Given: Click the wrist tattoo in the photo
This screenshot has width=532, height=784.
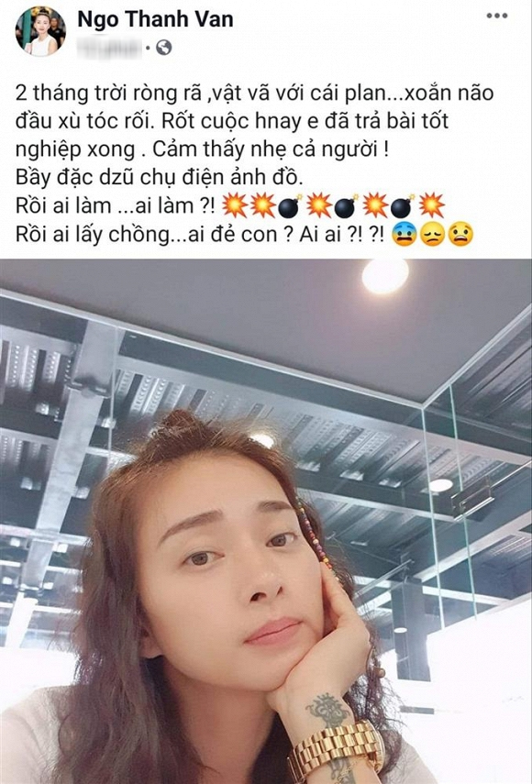Looking at the screenshot, I should pyautogui.click(x=327, y=709).
